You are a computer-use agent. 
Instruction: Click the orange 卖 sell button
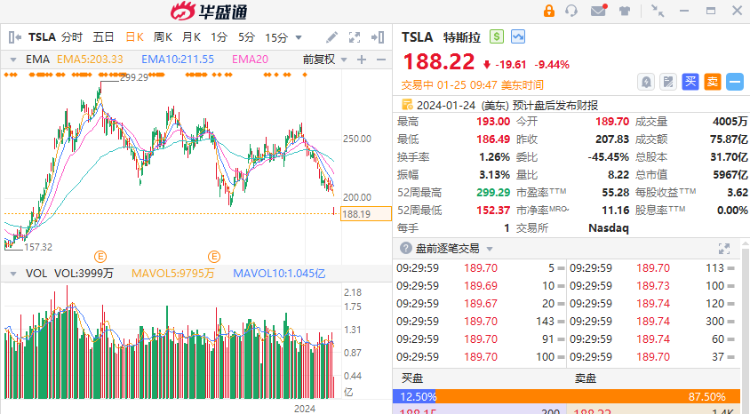[x=712, y=82]
